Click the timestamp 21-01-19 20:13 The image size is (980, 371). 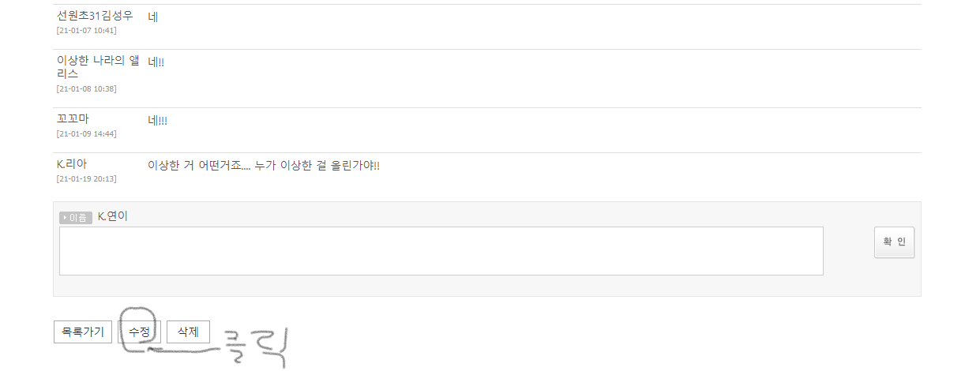[87, 178]
